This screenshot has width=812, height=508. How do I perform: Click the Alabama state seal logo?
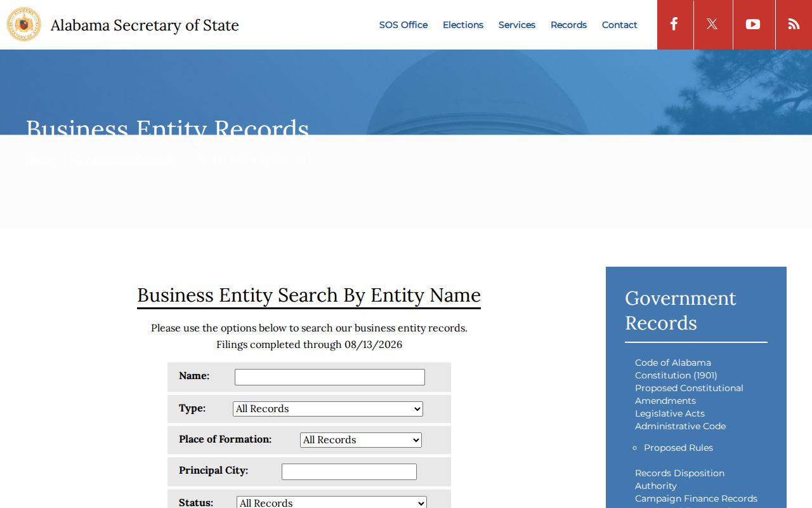coord(24,25)
